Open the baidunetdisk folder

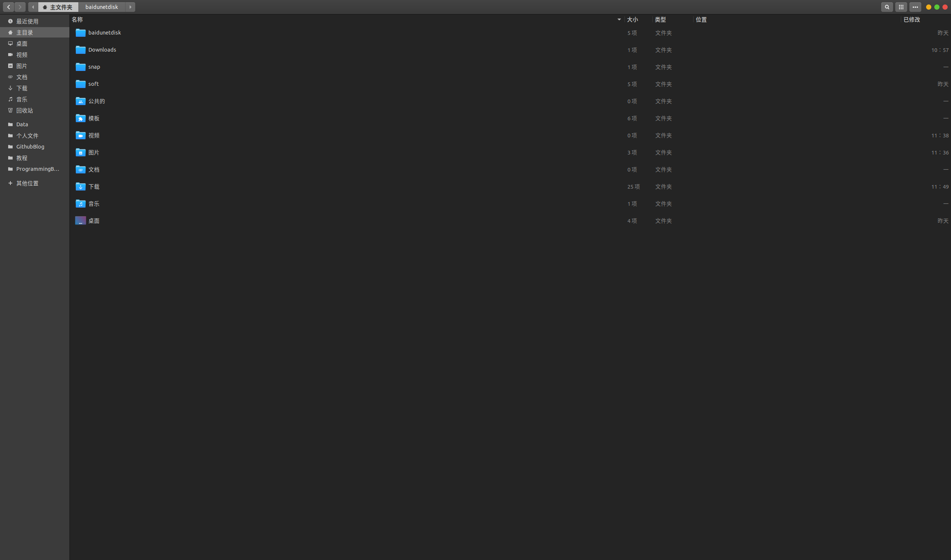pyautogui.click(x=104, y=32)
